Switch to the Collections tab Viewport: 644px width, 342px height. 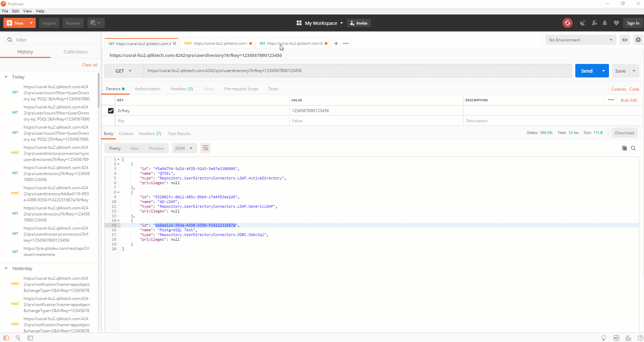click(75, 52)
